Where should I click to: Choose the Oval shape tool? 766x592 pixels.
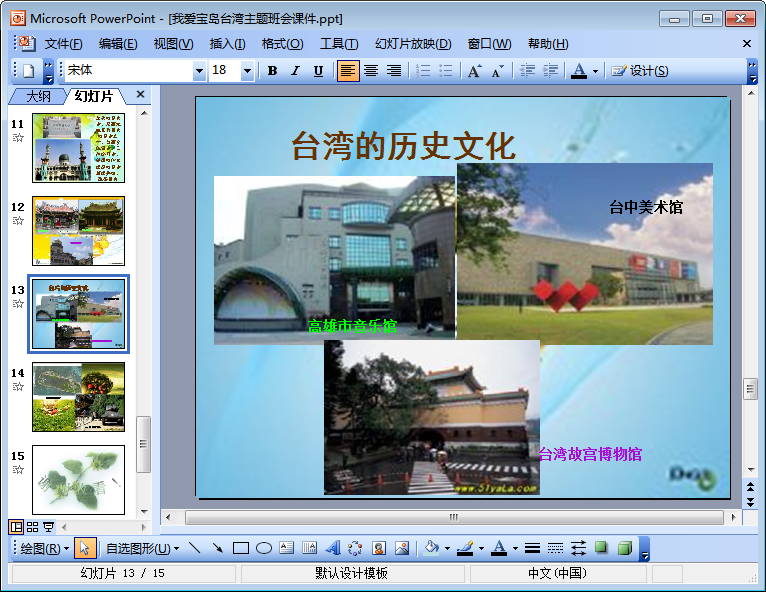click(x=264, y=548)
